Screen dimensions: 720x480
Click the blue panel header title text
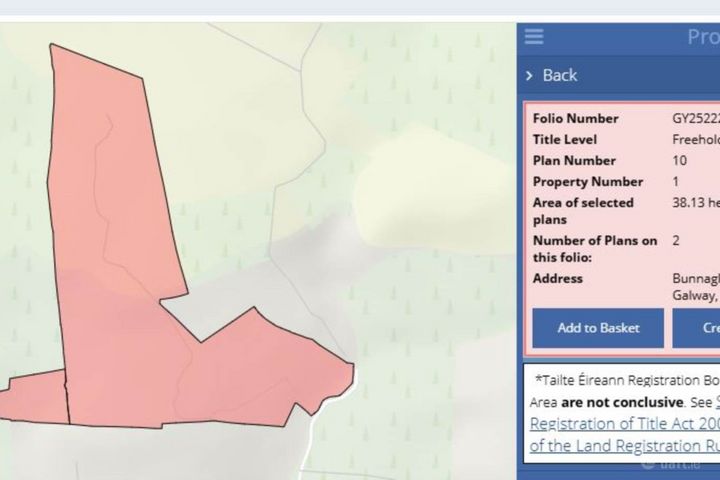[702, 37]
